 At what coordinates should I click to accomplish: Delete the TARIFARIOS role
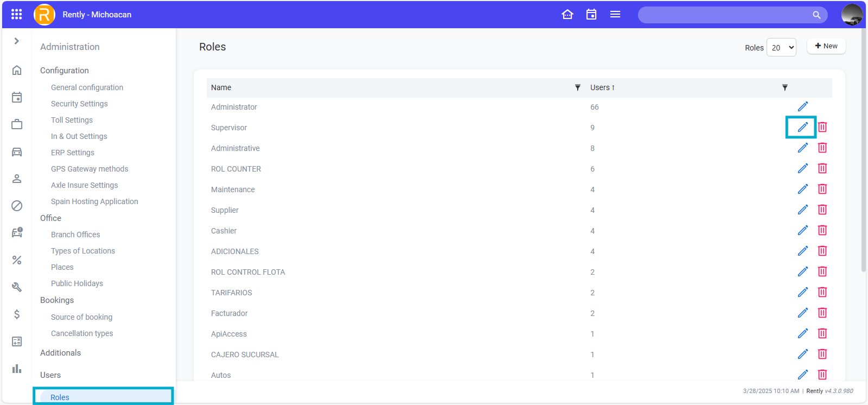tap(822, 292)
